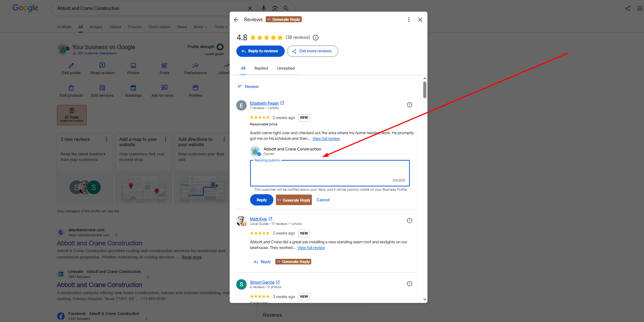Flag Simon Garcia's review
This screenshot has height=322, width=644.
(409, 284)
